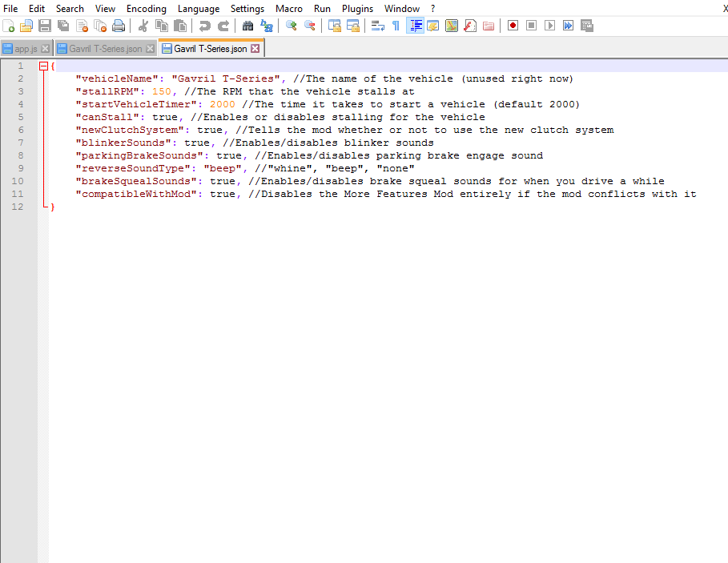Image resolution: width=728 pixels, height=563 pixels.
Task: Open the user defined language dialog icon
Action: pyautogui.click(x=432, y=26)
